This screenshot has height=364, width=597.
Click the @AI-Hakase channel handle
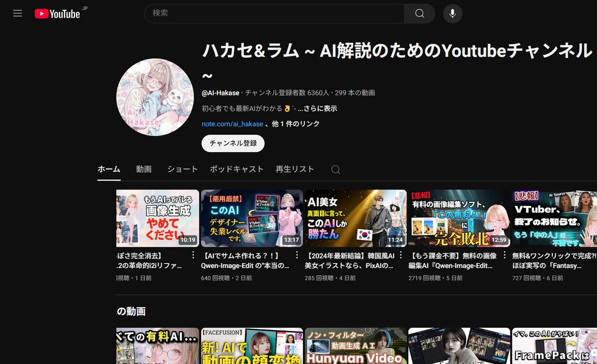pos(220,93)
